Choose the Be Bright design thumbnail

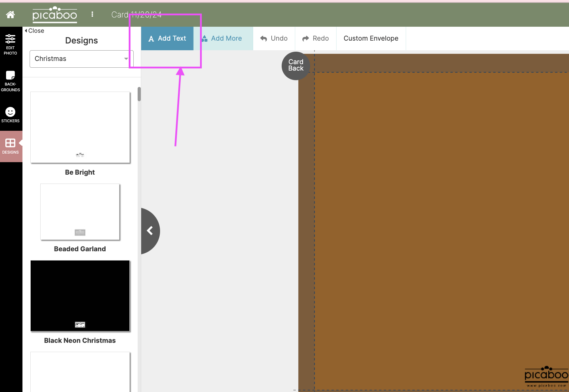tap(80, 128)
